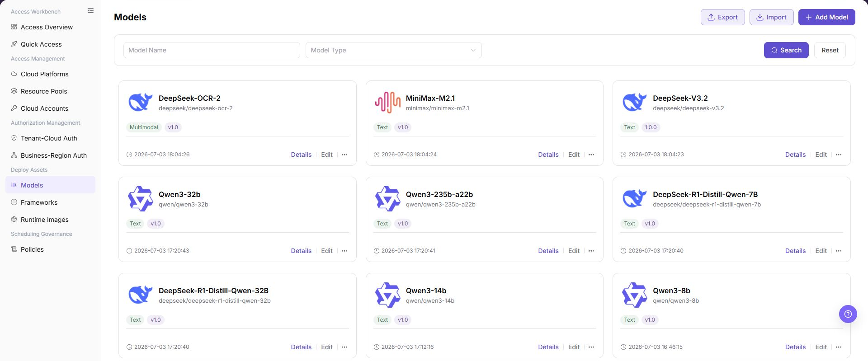Click the Multimodal tag on DeepSeek-OCR-2

point(144,127)
